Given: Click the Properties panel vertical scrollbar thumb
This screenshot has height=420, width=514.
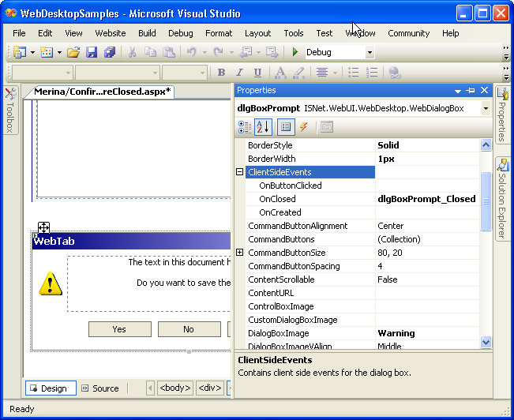Looking at the screenshot, I should (x=486, y=201).
